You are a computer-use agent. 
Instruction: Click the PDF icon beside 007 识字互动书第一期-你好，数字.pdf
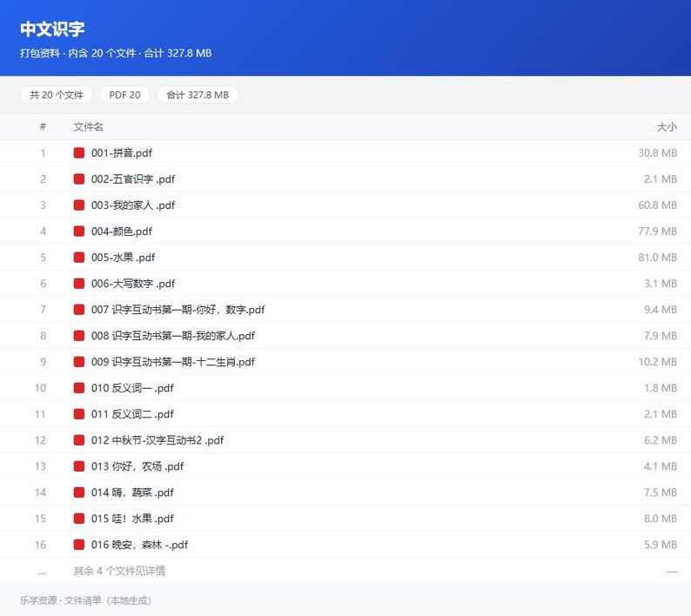[x=79, y=310]
